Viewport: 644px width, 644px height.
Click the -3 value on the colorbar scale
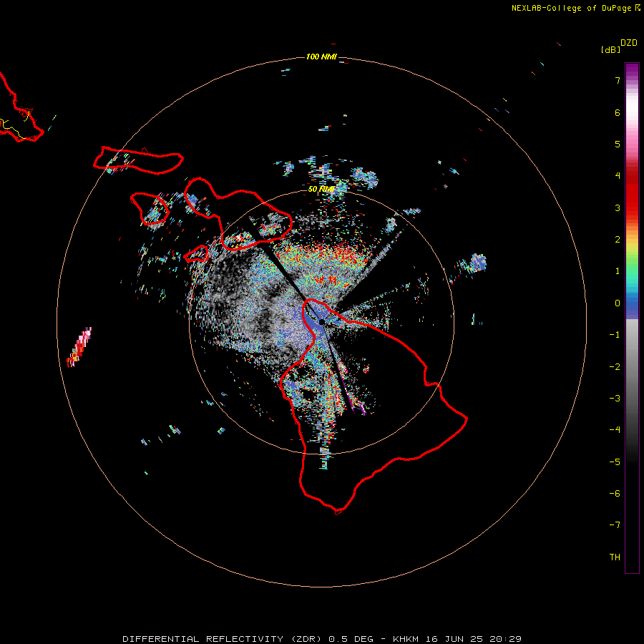click(x=615, y=399)
